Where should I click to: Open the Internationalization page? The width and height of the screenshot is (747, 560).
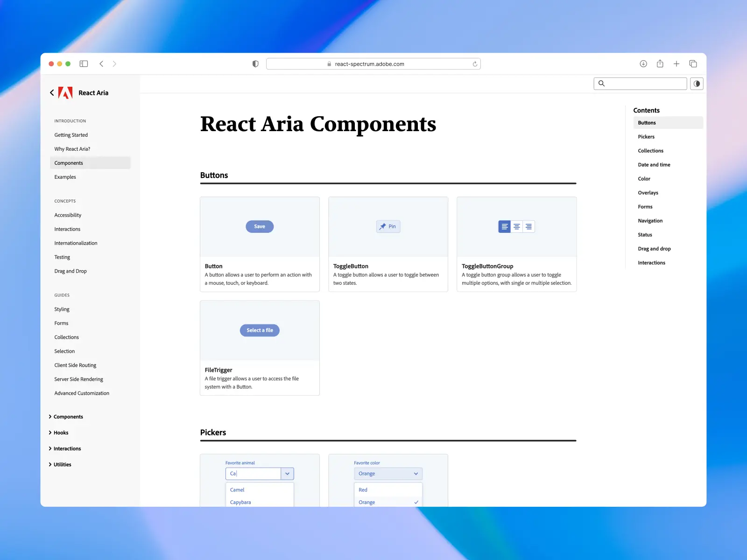(x=76, y=243)
